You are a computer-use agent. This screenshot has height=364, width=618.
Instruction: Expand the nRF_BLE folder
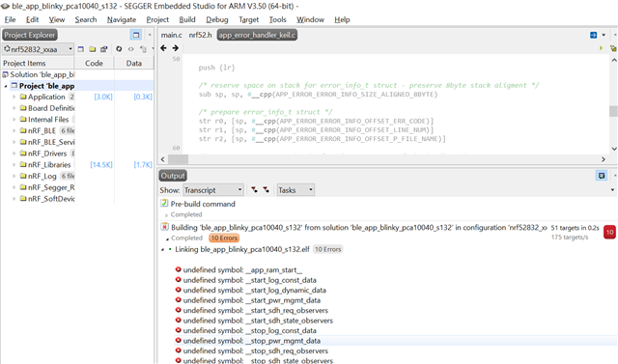14,130
